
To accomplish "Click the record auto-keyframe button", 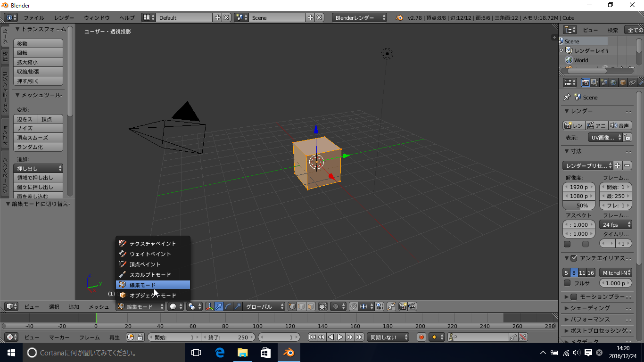I will [x=421, y=337].
